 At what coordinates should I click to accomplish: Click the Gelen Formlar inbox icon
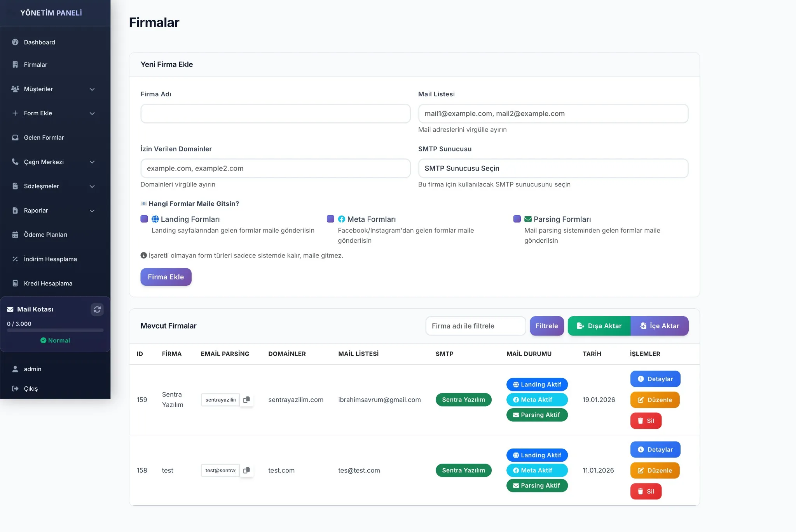tap(15, 137)
